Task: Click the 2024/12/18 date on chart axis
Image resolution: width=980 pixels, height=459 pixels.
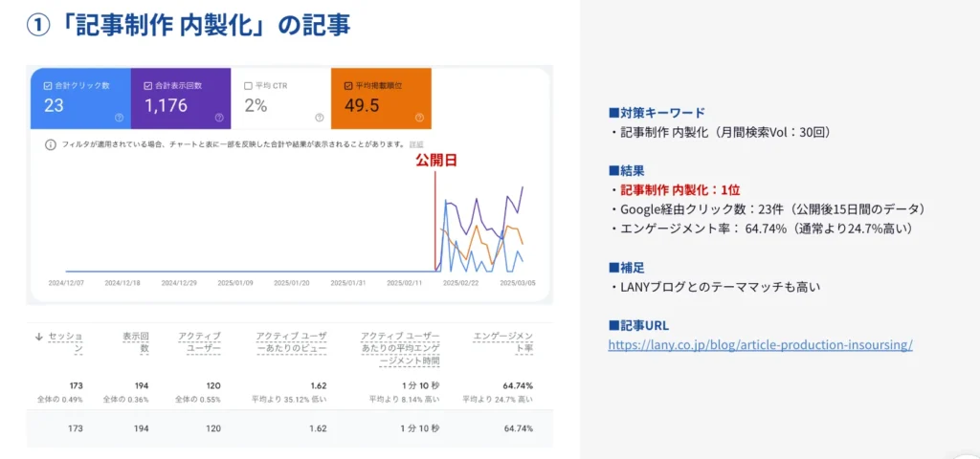Action: [122, 282]
